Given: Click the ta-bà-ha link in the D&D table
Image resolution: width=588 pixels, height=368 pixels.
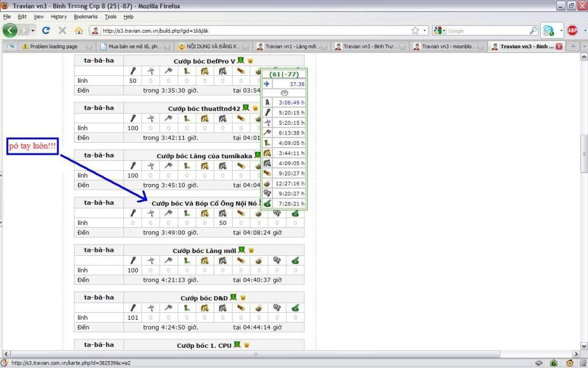Looking at the screenshot, I should click(x=99, y=297).
